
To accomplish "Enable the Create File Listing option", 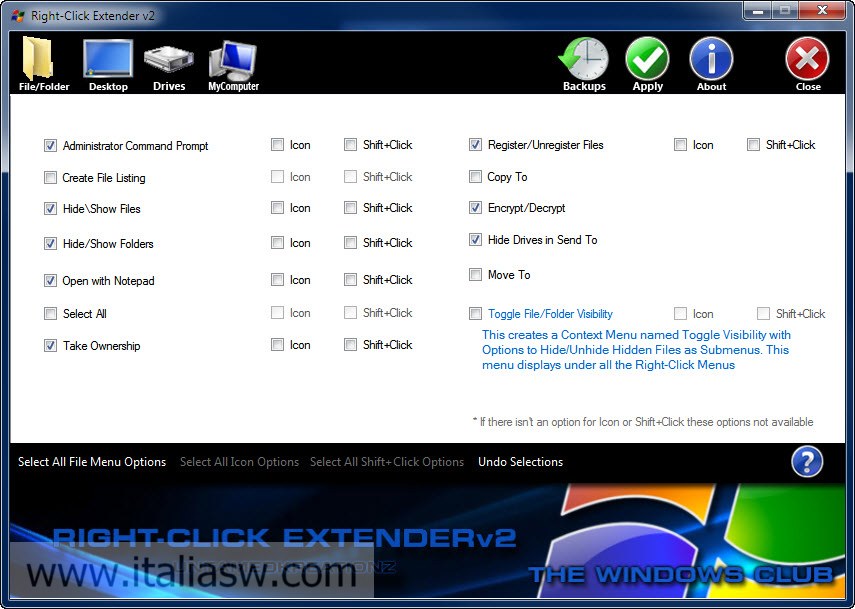I will (50, 178).
